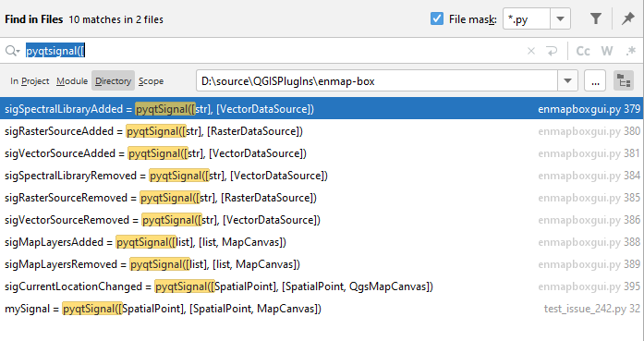The width and height of the screenshot is (644, 341).
Task: Toggle Match Case (Cc) option
Action: (583, 51)
